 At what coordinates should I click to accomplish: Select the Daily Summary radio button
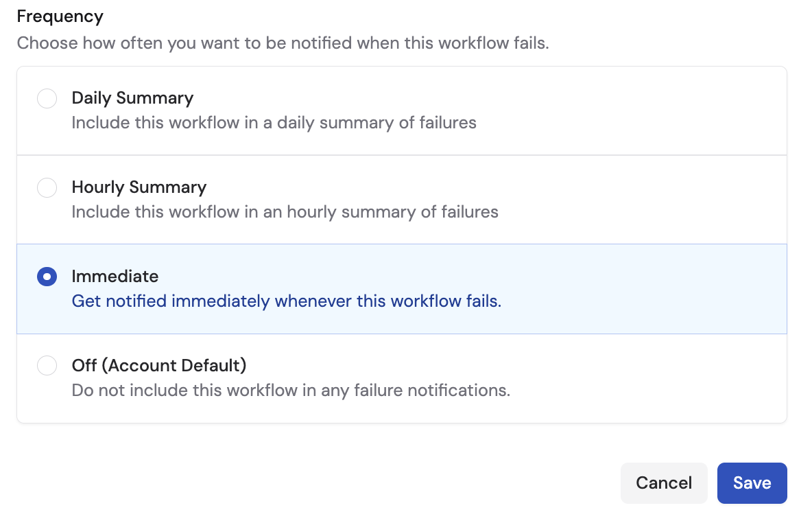[47, 98]
